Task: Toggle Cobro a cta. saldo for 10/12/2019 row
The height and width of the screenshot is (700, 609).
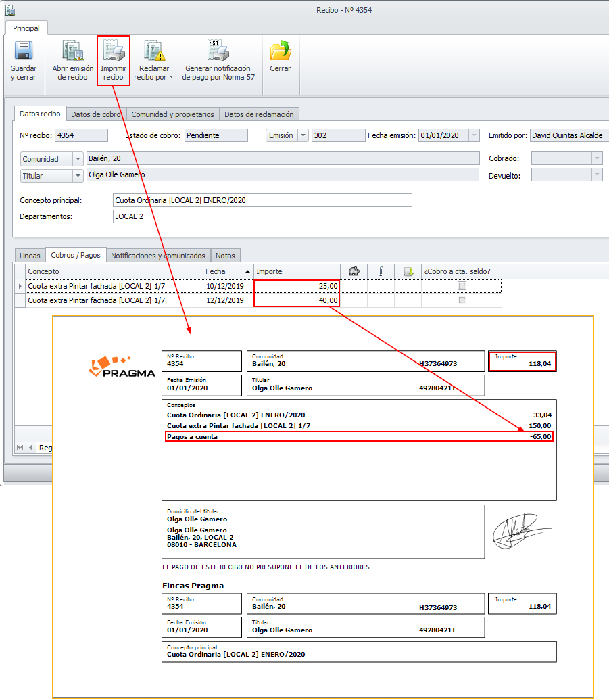Action: [462, 285]
